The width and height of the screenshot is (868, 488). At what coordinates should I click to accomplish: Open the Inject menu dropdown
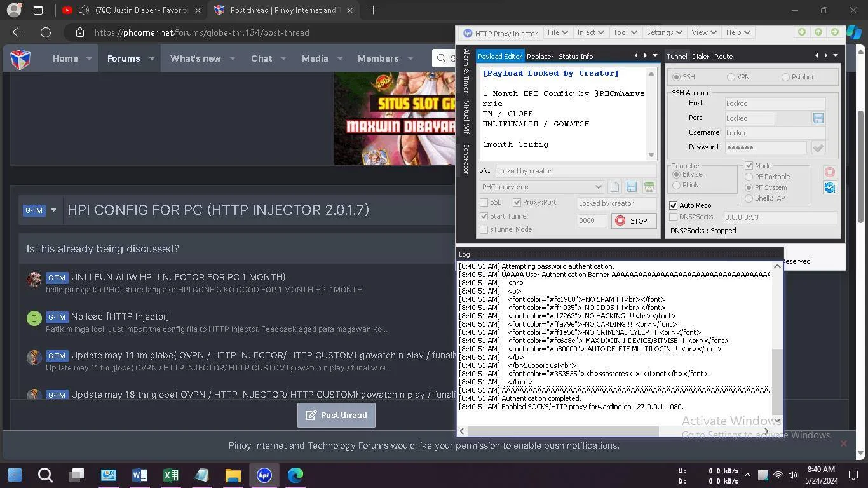pyautogui.click(x=590, y=32)
